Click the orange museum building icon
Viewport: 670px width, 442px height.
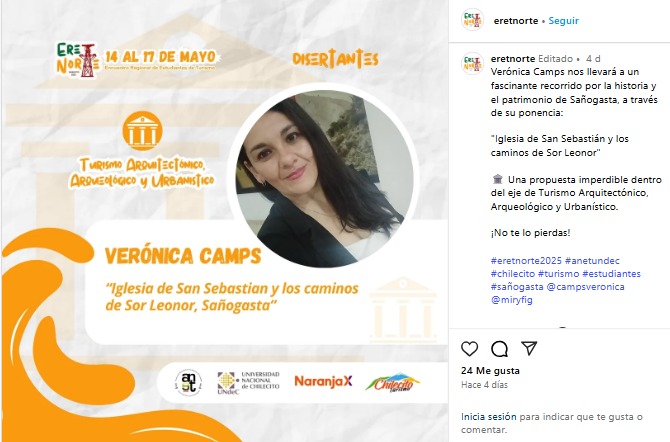[x=142, y=131]
